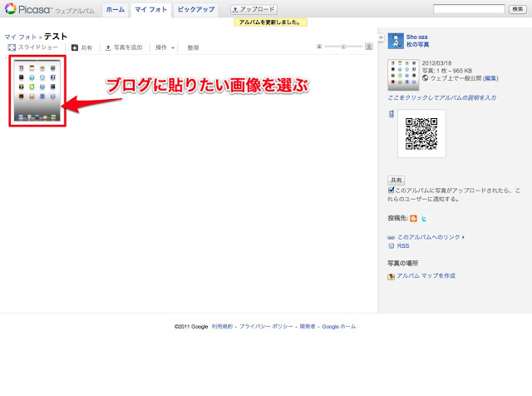Click the アップロード button
The width and height of the screenshot is (532, 396).
click(x=254, y=9)
